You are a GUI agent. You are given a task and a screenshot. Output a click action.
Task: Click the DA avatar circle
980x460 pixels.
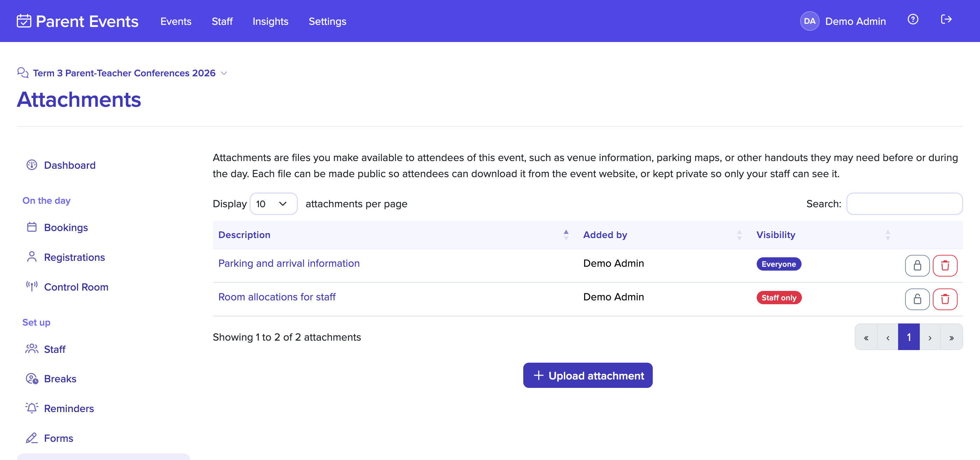tap(809, 21)
